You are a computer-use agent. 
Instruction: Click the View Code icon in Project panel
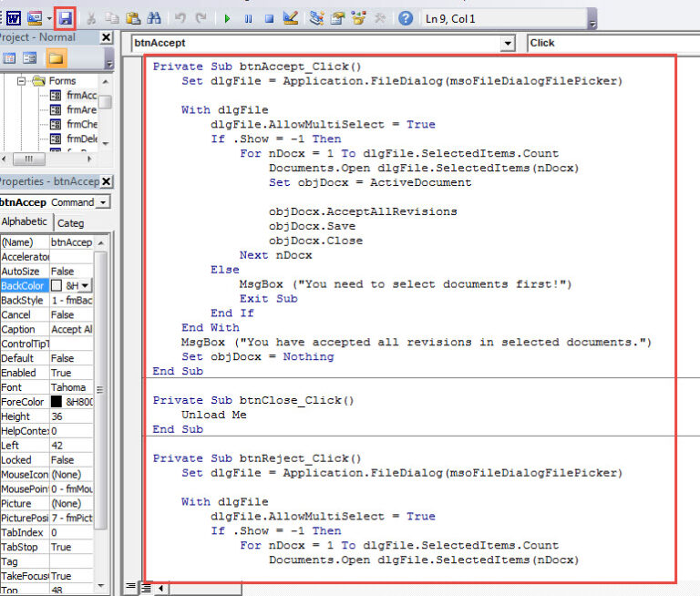point(9,58)
